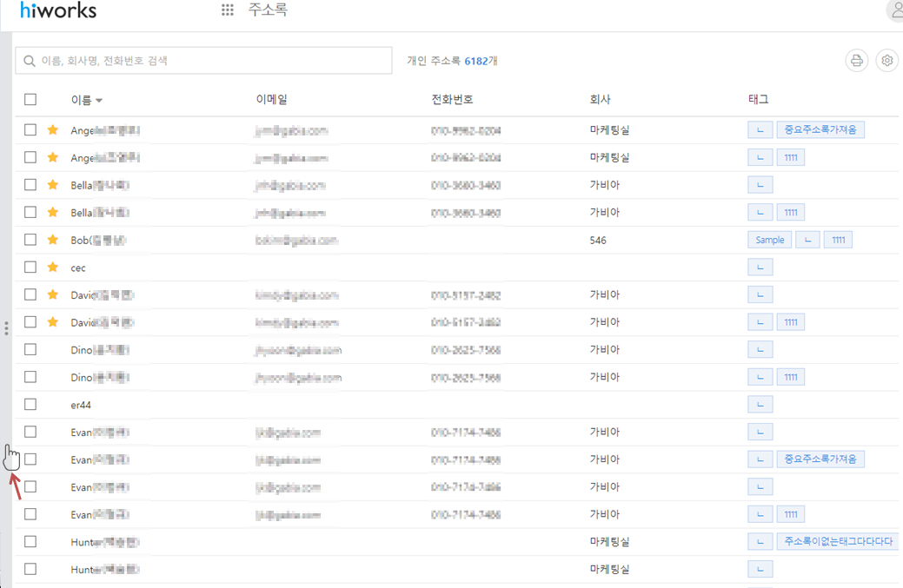The image size is (903, 588).
Task: Tick the checkbox for Bob row
Action: (30, 240)
